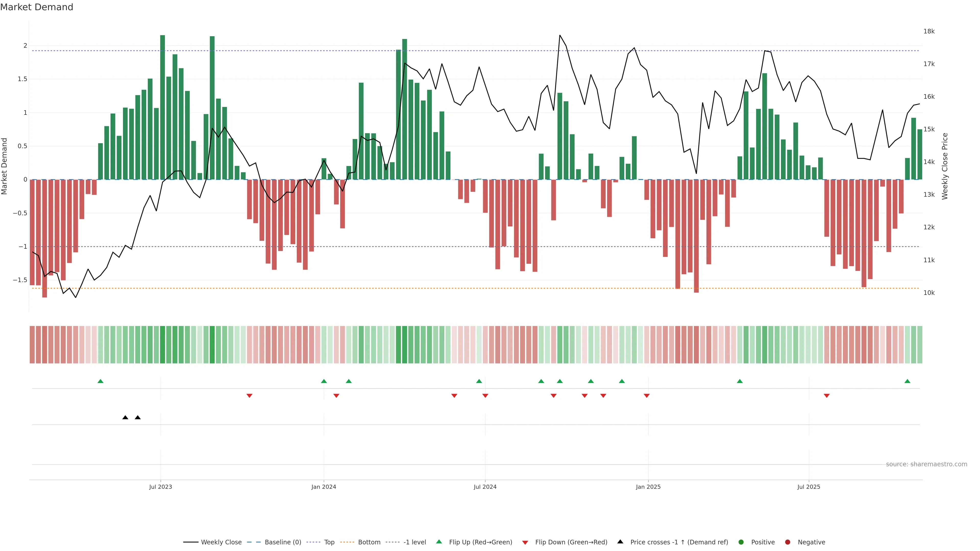Click the Weekly Close Price axis title

945,166
